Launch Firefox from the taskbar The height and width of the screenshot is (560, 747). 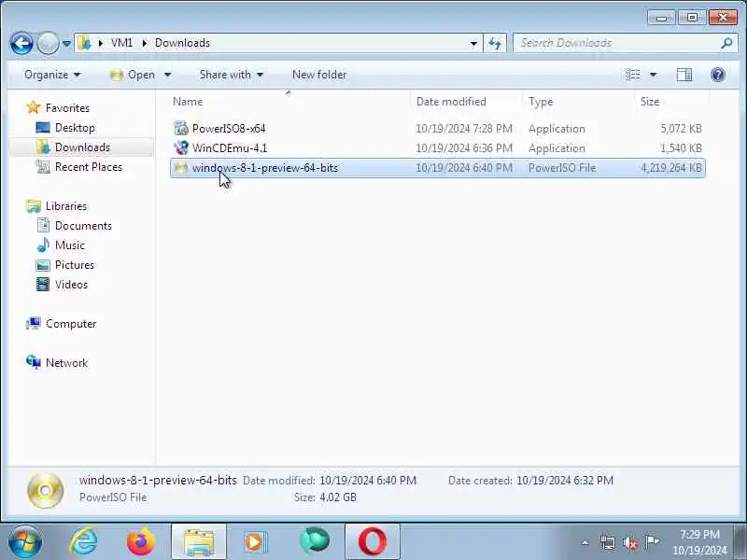coord(141,541)
